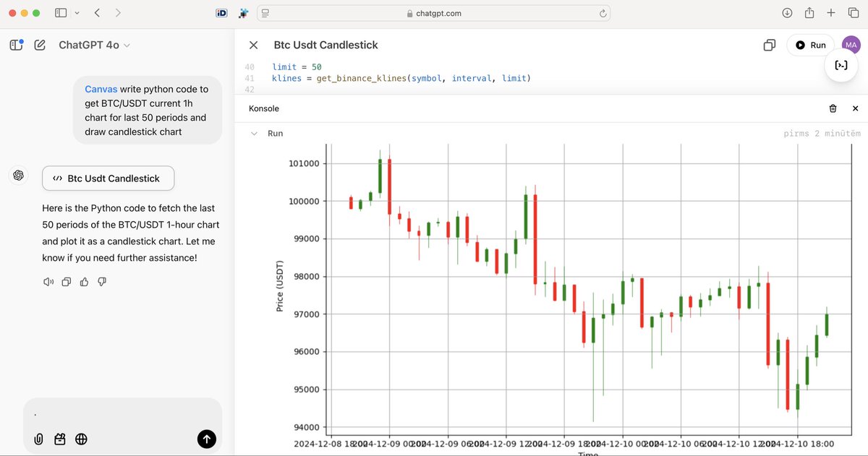Click the Konsole panel label
The width and height of the screenshot is (868, 456).
click(264, 108)
